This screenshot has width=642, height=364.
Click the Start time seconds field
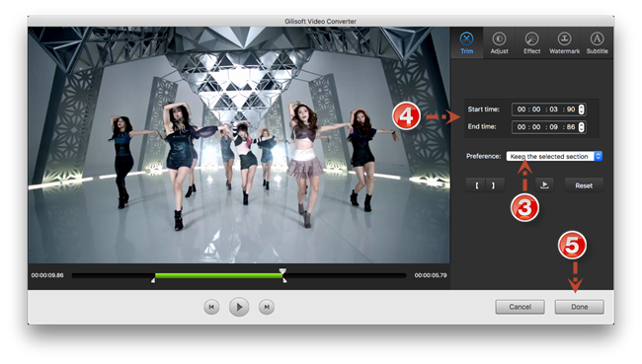553,109
